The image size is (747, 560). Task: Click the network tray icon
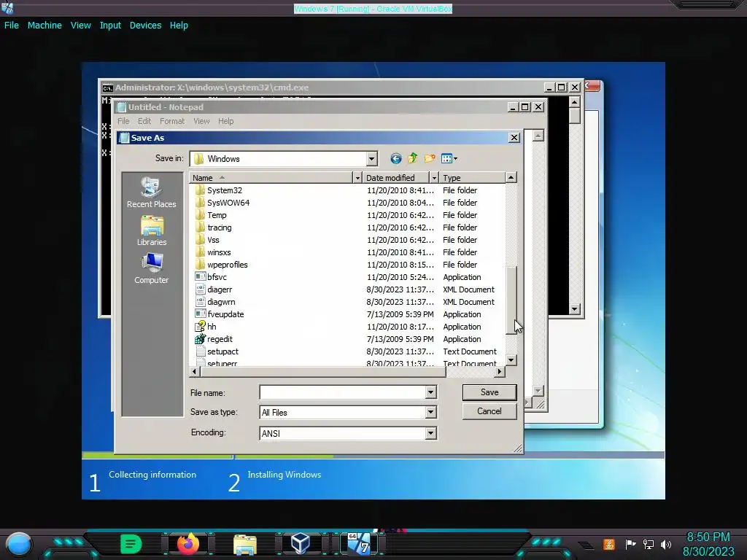pos(649,544)
